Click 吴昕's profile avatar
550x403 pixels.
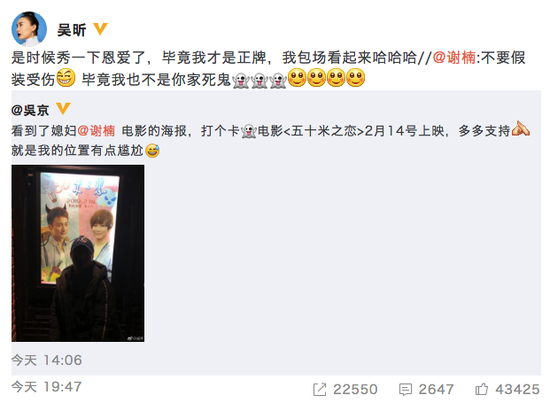tap(29, 29)
